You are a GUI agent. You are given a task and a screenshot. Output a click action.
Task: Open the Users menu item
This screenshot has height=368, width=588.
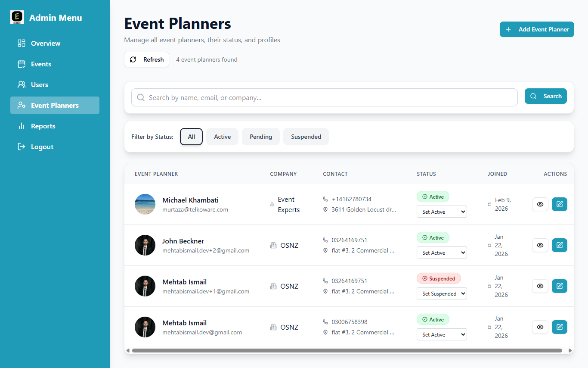click(39, 84)
